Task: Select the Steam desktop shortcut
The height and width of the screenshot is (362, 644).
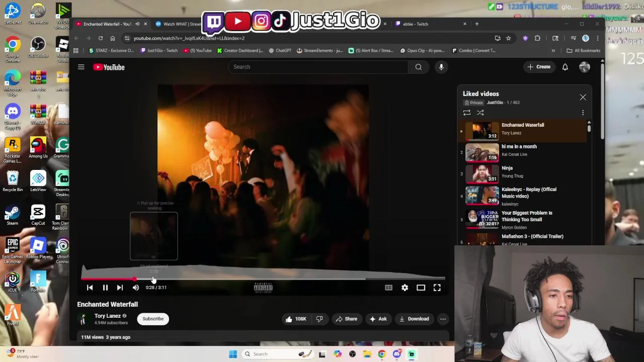Action: (x=13, y=215)
